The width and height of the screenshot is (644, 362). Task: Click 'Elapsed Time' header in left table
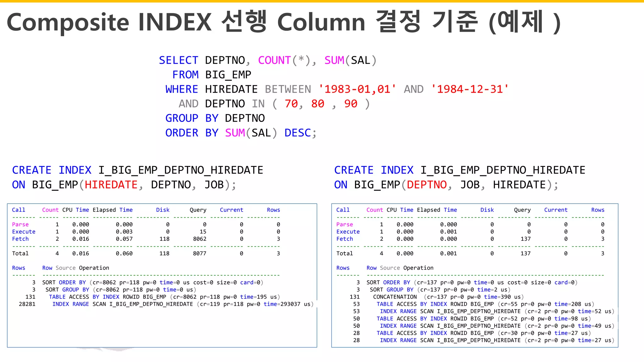113,210
